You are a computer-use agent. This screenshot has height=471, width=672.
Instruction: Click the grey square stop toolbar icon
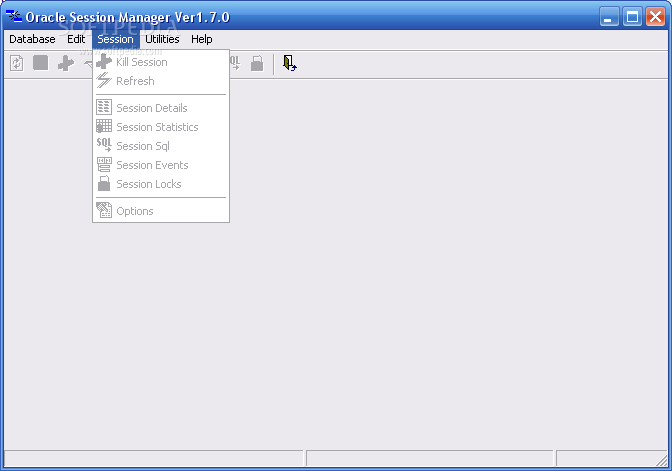[x=41, y=63]
